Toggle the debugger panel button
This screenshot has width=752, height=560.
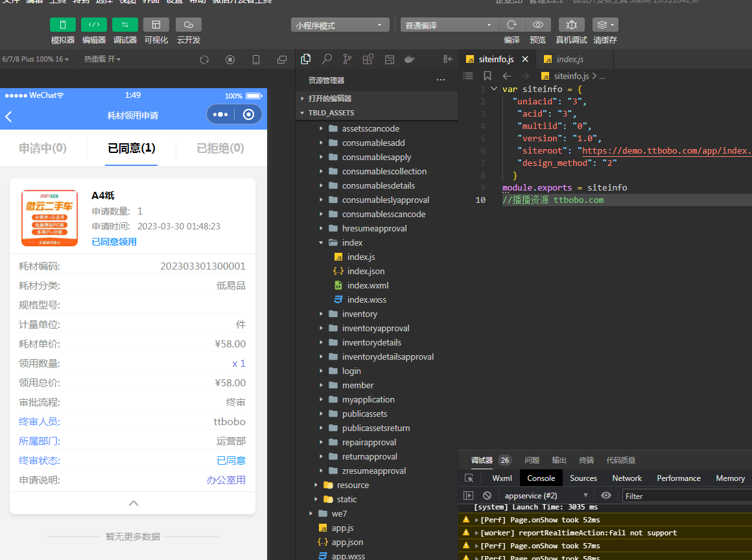125,25
